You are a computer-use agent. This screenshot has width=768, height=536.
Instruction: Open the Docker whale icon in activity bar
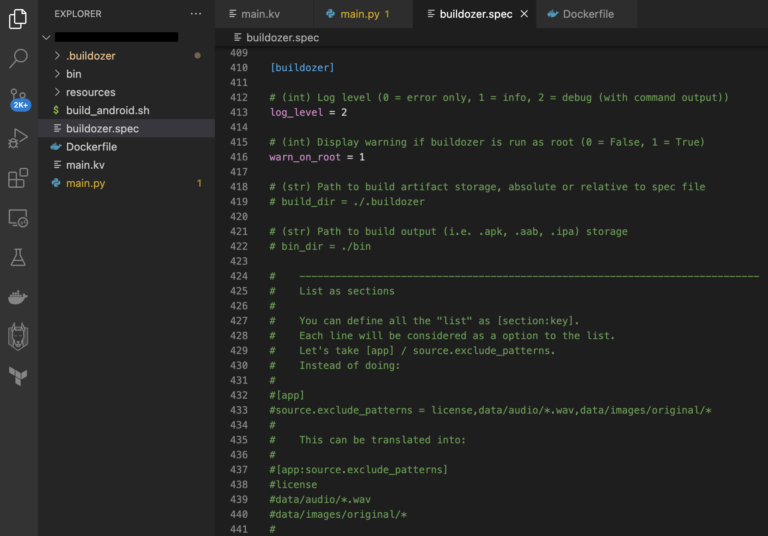pos(18,297)
